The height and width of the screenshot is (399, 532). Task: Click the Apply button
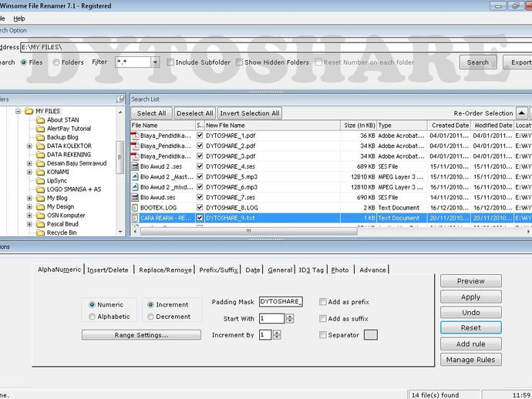click(470, 297)
